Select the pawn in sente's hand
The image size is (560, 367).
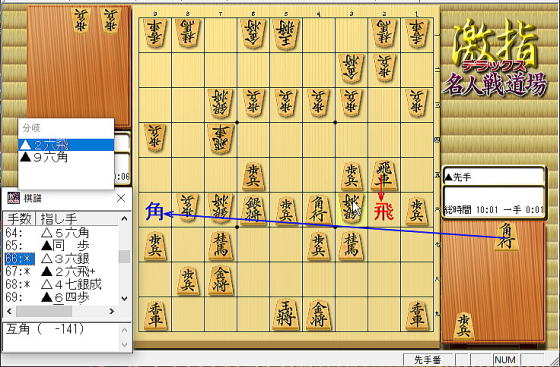(x=463, y=326)
